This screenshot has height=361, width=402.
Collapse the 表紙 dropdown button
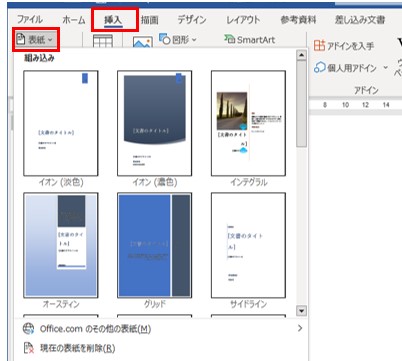pyautogui.click(x=36, y=40)
